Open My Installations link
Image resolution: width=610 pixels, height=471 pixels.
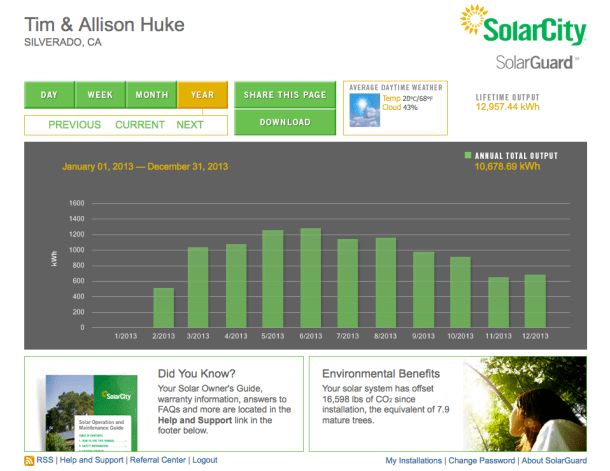pos(414,460)
